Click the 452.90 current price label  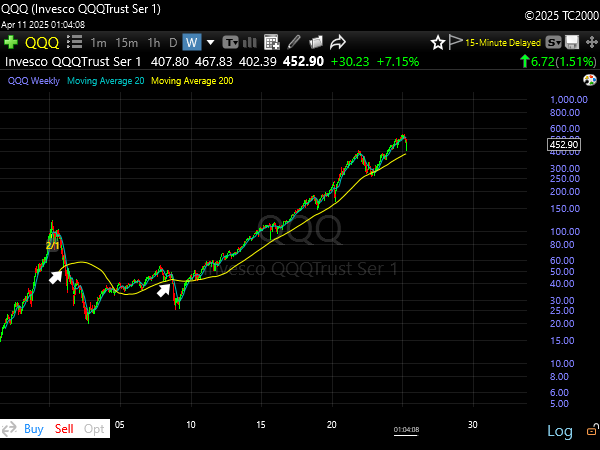pyautogui.click(x=564, y=145)
